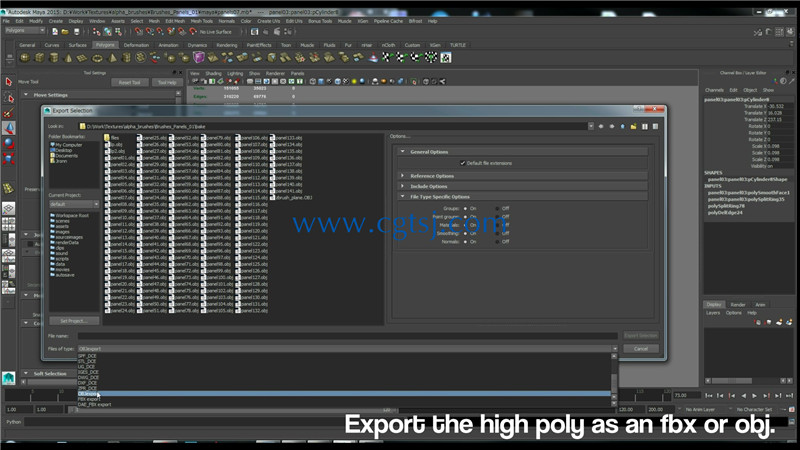
Task: Switch to the Rendering shelf tab
Action: (227, 45)
